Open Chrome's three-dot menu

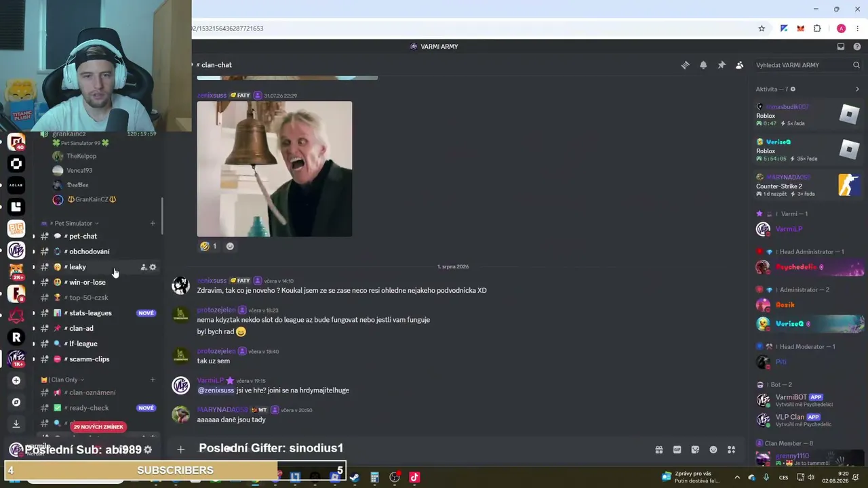pyautogui.click(x=858, y=28)
